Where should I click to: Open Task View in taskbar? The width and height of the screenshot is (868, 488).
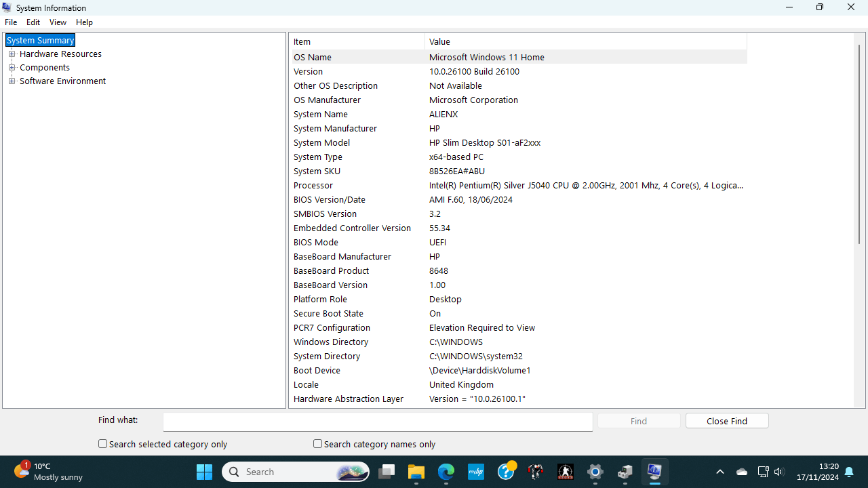387,472
